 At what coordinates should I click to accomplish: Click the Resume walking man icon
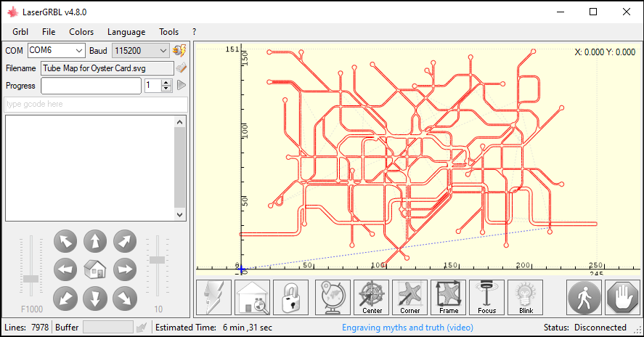584,298
